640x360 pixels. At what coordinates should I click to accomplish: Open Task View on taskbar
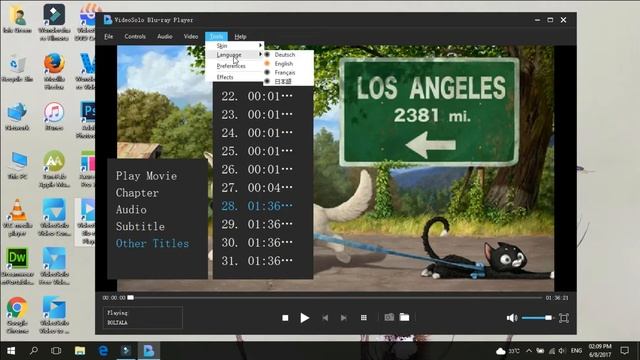click(56, 351)
